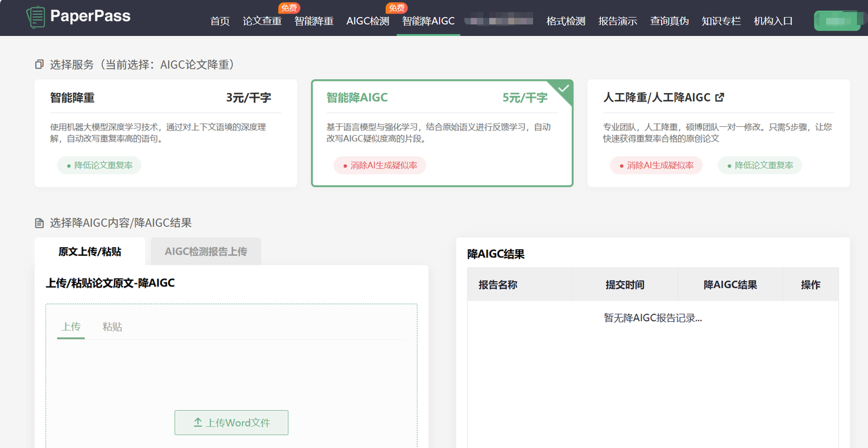Open the AIGC检测 nav item
868x448 pixels.
point(368,21)
